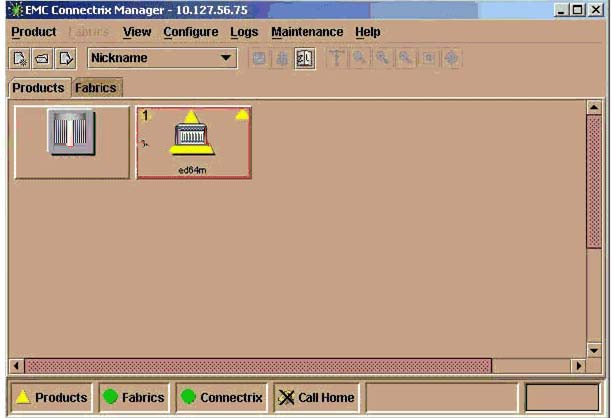Click the yellow triangle Products status icon
Viewport: 612px width, 418px height.
pyautogui.click(x=23, y=397)
